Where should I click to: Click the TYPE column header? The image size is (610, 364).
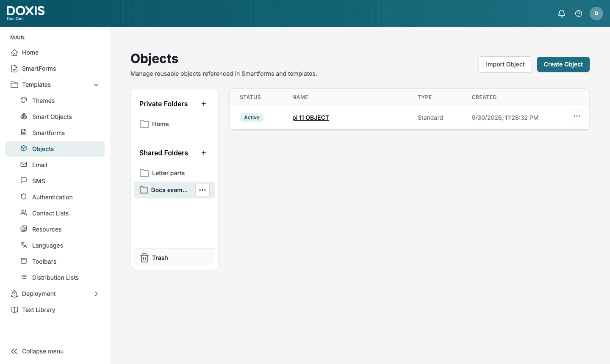pyautogui.click(x=425, y=97)
